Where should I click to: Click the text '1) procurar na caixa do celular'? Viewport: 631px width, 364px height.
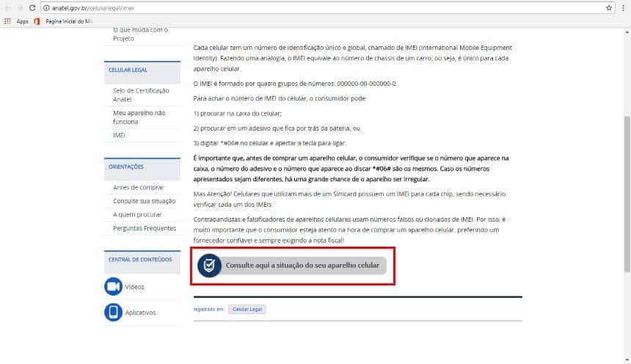[236, 114]
